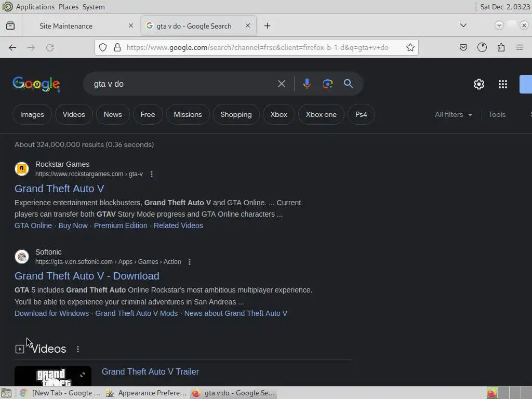Click the Softonic favicon
Viewport: 532px width, 399px height.
coord(22,257)
